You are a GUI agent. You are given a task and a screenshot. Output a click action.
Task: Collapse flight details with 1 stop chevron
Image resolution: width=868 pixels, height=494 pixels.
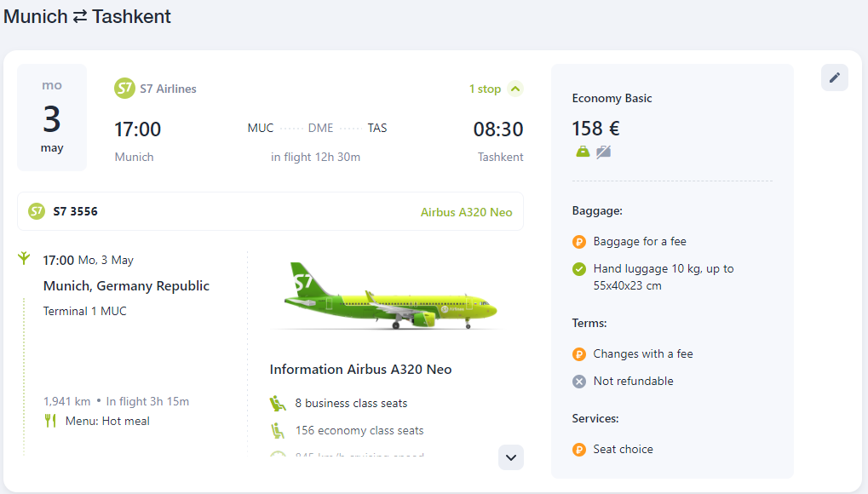point(515,89)
